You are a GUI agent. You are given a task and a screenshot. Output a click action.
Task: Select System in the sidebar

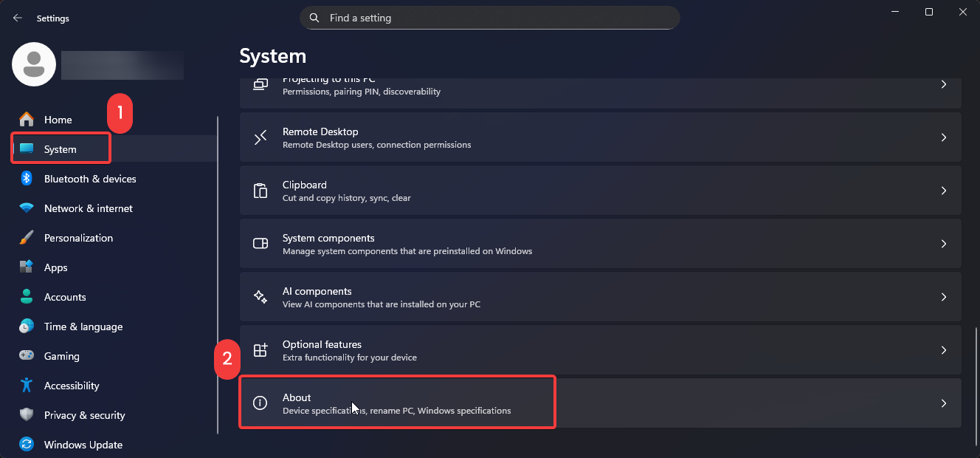114,149
